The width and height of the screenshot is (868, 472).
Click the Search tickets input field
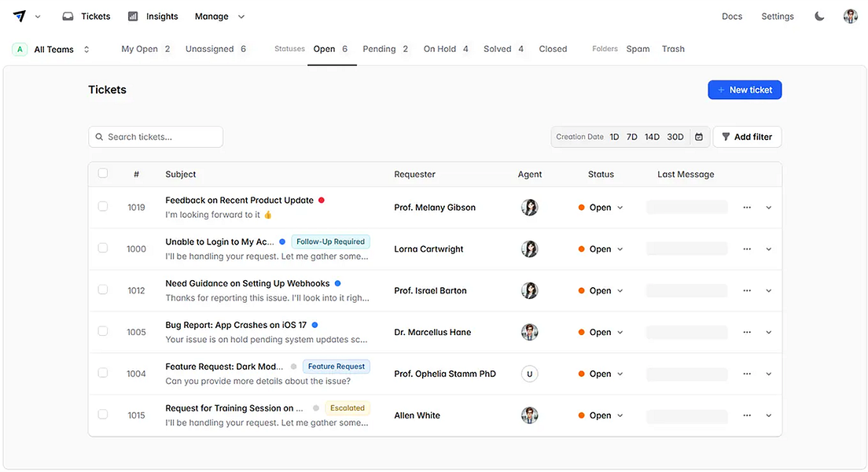click(x=156, y=137)
